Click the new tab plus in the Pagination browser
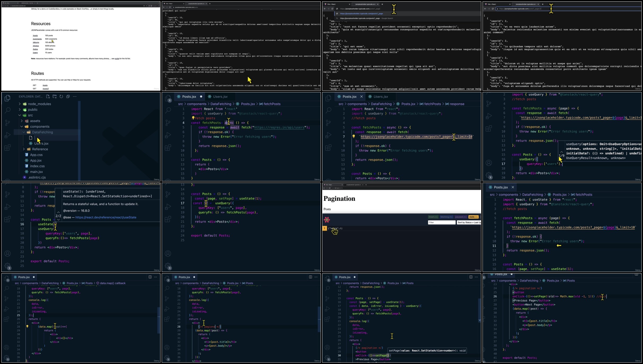Screen dimensions: 643x364 [366, 185]
